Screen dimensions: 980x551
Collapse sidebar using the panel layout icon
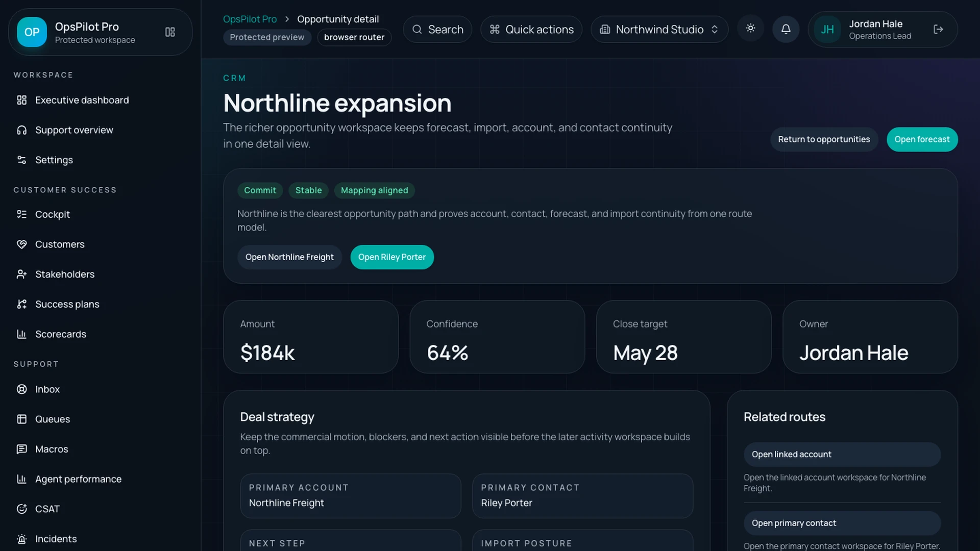pyautogui.click(x=170, y=32)
